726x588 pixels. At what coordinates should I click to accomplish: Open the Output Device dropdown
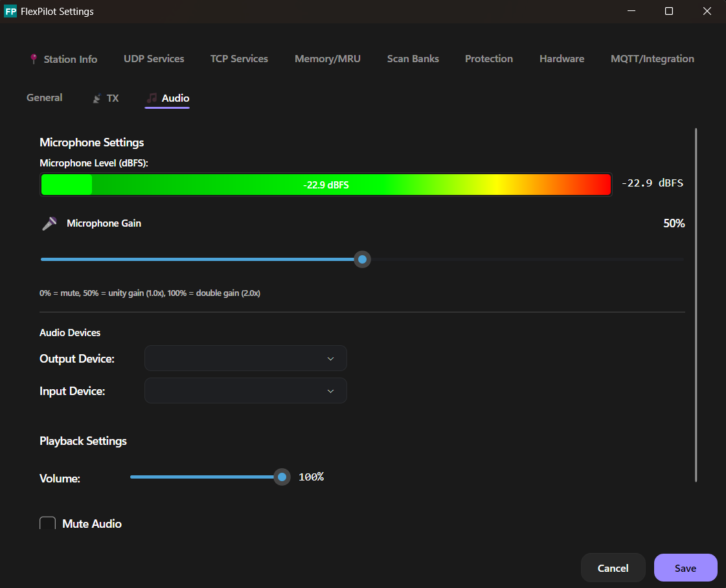(245, 358)
